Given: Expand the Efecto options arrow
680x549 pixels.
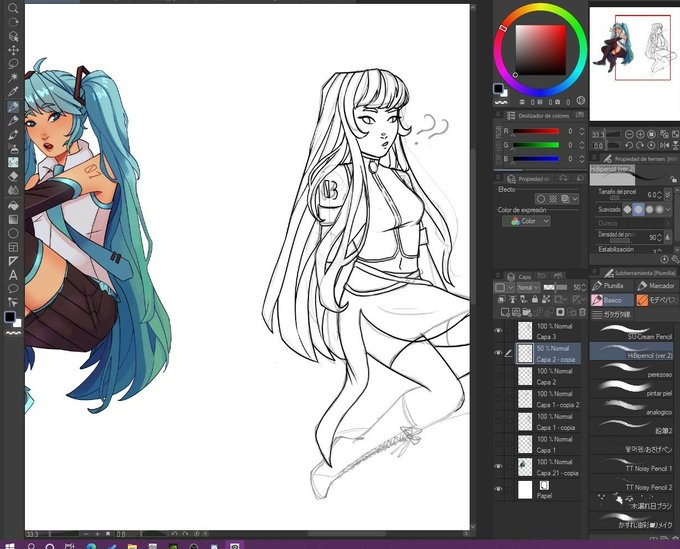Looking at the screenshot, I should [x=575, y=199].
